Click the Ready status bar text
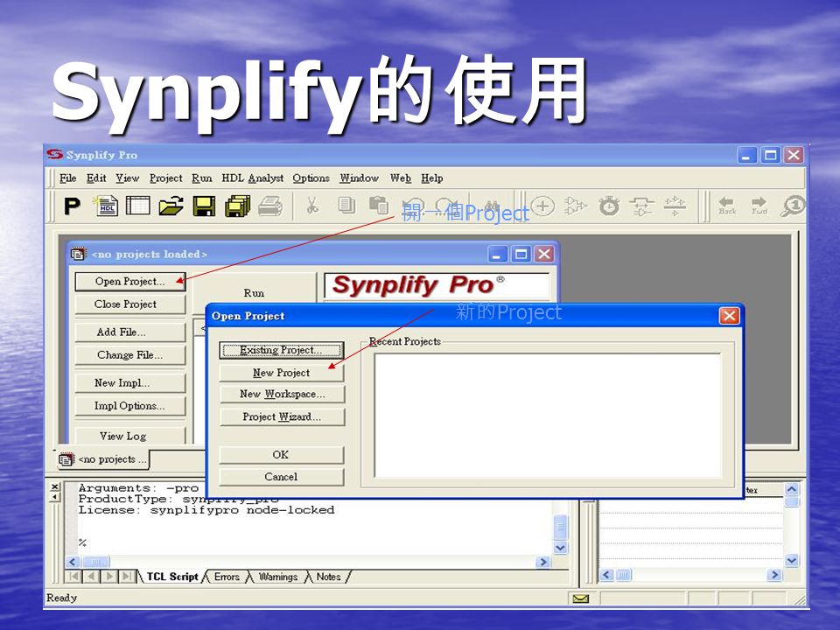Image resolution: width=840 pixels, height=630 pixels. coord(61,598)
